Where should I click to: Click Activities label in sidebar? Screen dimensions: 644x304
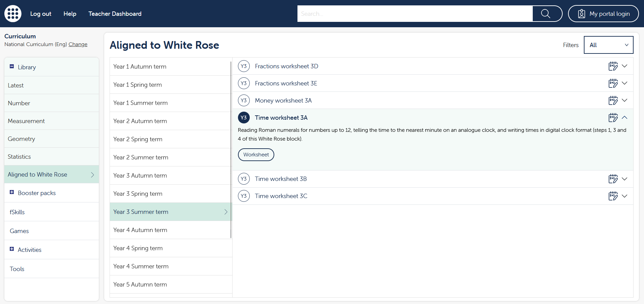(30, 250)
